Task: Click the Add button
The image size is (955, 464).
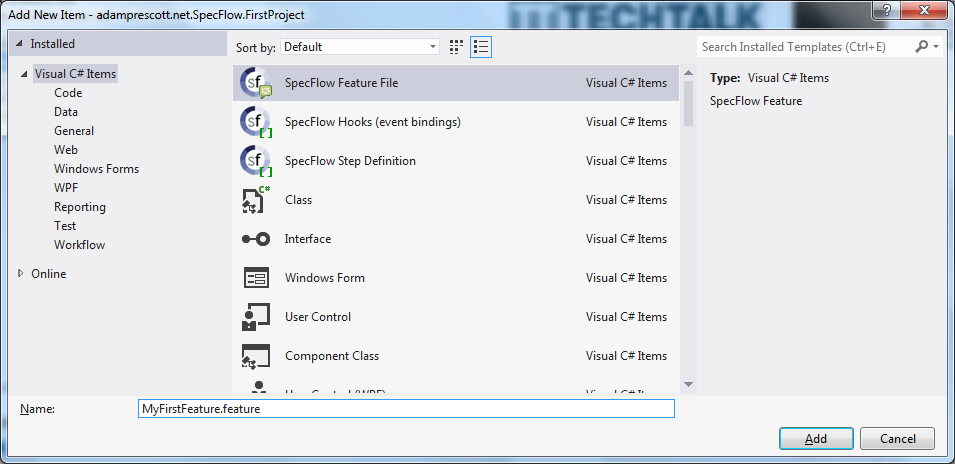Action: [x=816, y=439]
